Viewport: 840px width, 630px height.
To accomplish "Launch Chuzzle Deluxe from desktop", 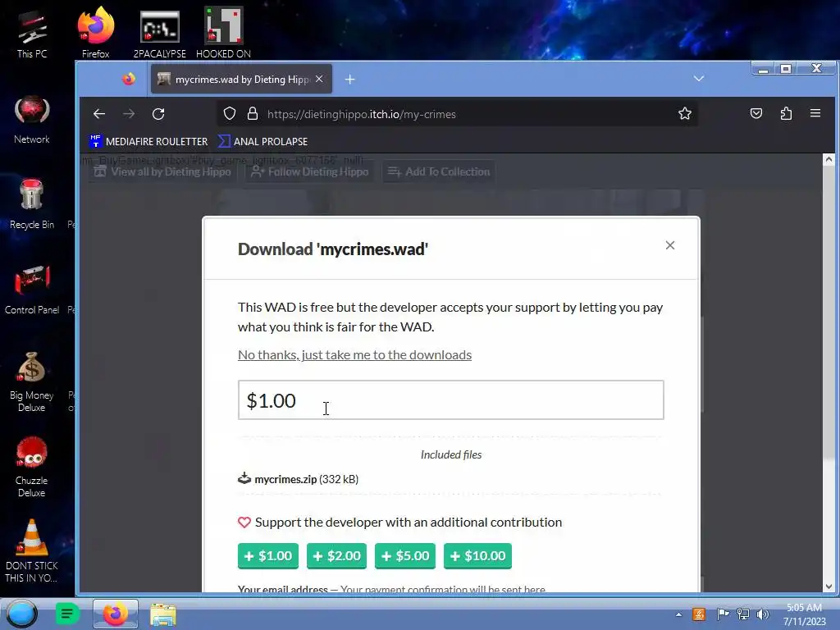I will click(32, 467).
